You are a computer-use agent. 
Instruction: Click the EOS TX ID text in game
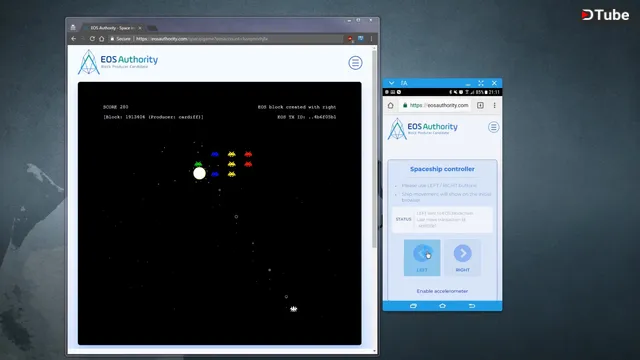click(307, 117)
